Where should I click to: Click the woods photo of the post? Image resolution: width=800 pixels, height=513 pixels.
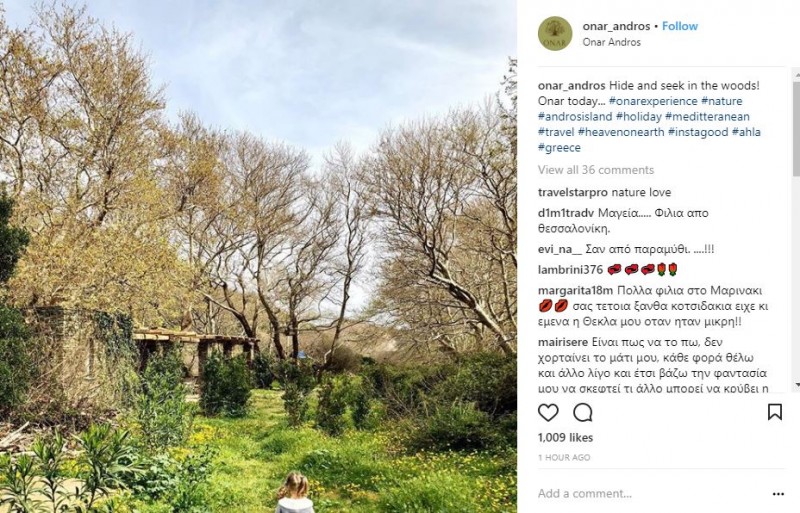pos(258,256)
